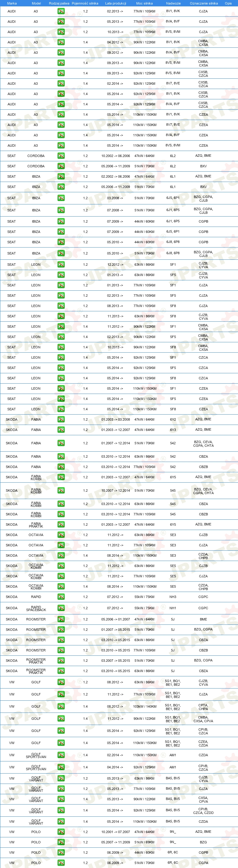Viewport: 238px width, 868px height.
Task: Select fuel icon in Seat Cordoba 51kW row
Action: pos(61,166)
